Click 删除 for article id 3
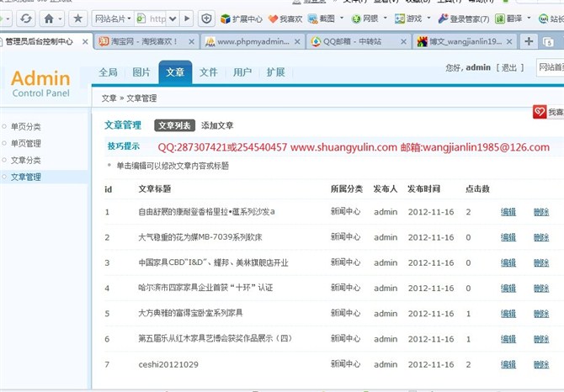 tap(540, 262)
